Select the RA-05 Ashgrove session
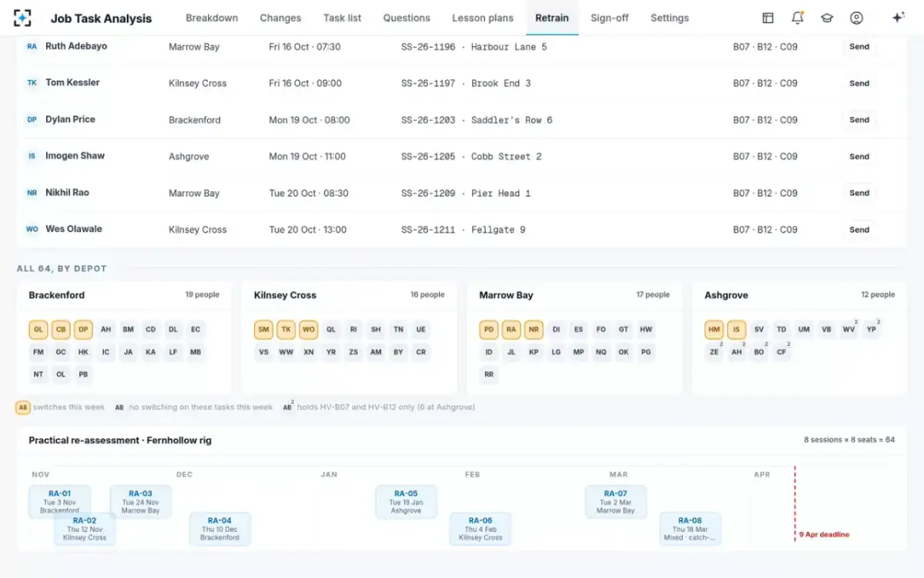Viewport: 924px width, 578px height. (406, 502)
